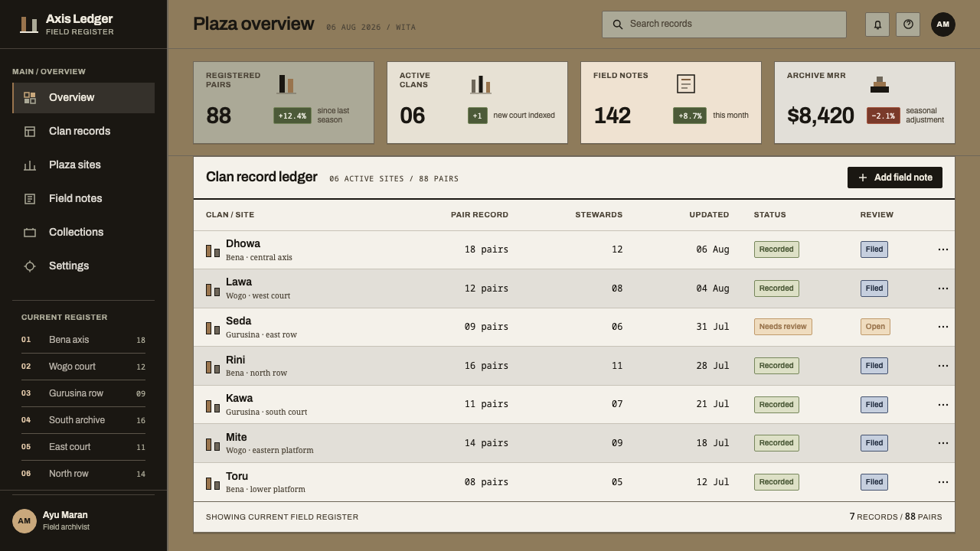Open row options for Rini
Image resolution: width=980 pixels, height=551 pixels.
coord(943,366)
